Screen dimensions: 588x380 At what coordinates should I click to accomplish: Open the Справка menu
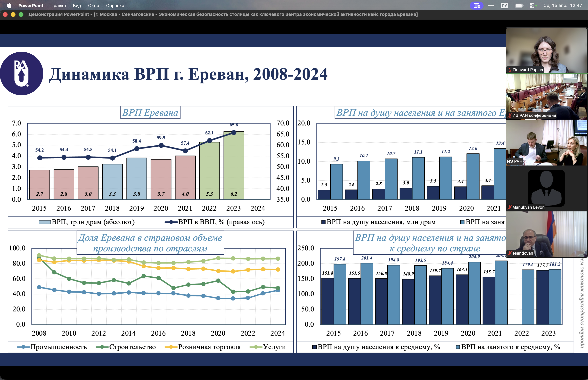click(x=115, y=5)
